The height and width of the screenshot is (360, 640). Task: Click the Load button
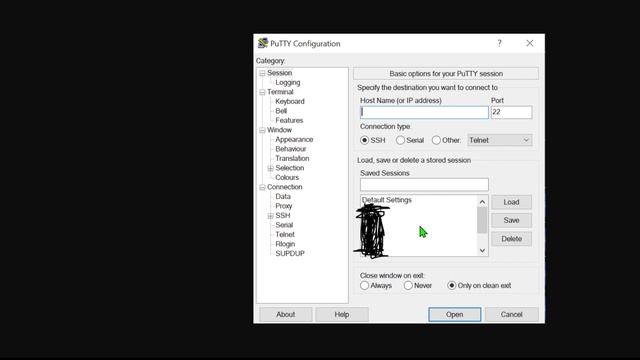coord(511,202)
